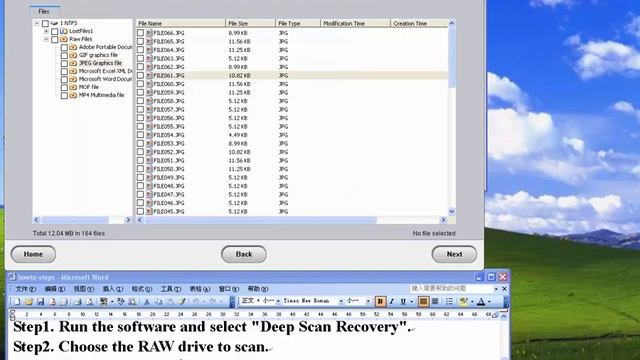This screenshot has width=640, height=360.
Task: Check the MP4 Multimedia file checkbox
Action: [x=64, y=95]
